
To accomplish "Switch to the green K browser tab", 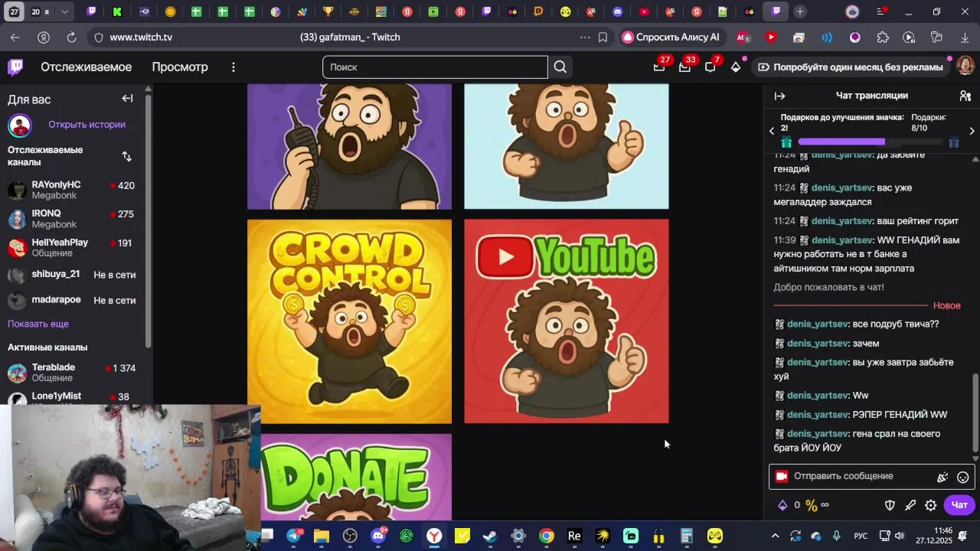I will [x=117, y=11].
